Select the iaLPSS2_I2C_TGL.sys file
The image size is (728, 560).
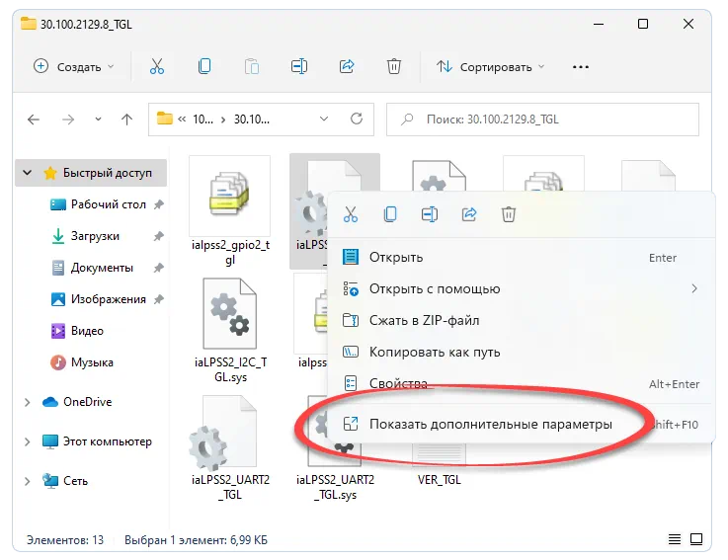(x=230, y=330)
